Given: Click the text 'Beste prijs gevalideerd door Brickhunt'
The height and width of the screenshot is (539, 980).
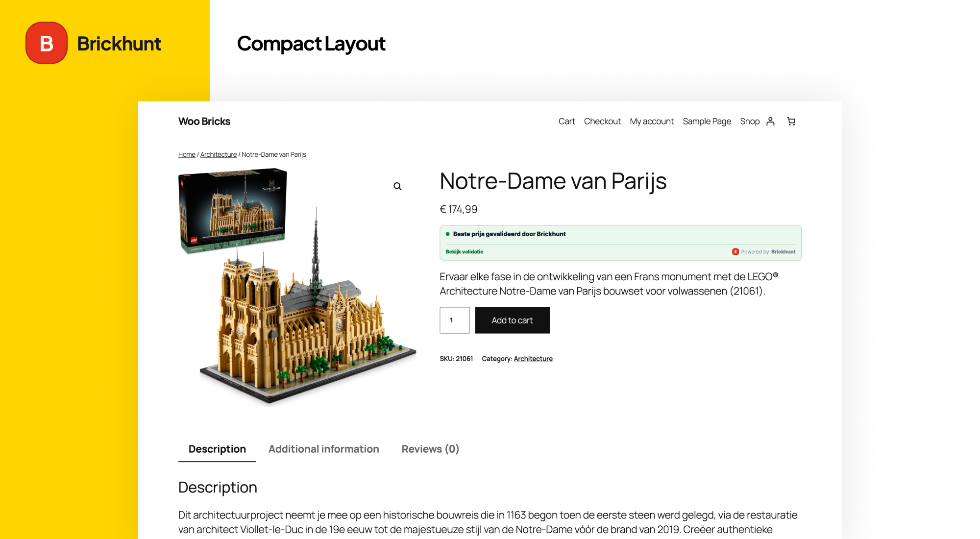Looking at the screenshot, I should [x=509, y=234].
